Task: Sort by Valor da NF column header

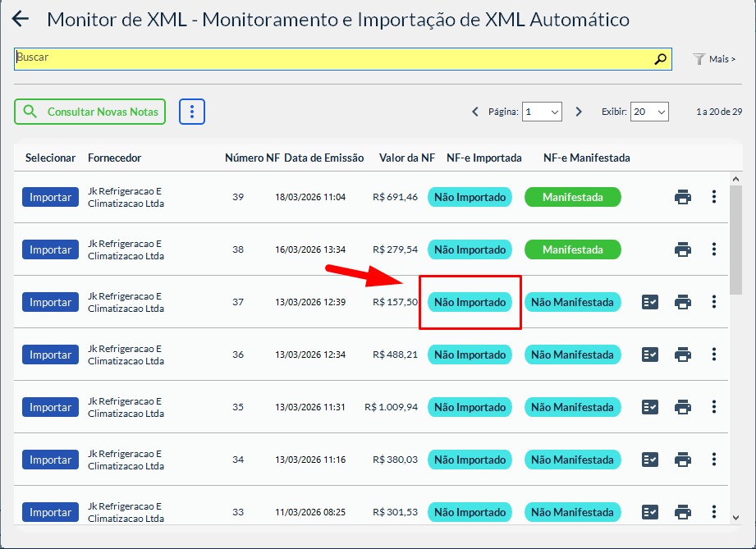Action: 406,158
